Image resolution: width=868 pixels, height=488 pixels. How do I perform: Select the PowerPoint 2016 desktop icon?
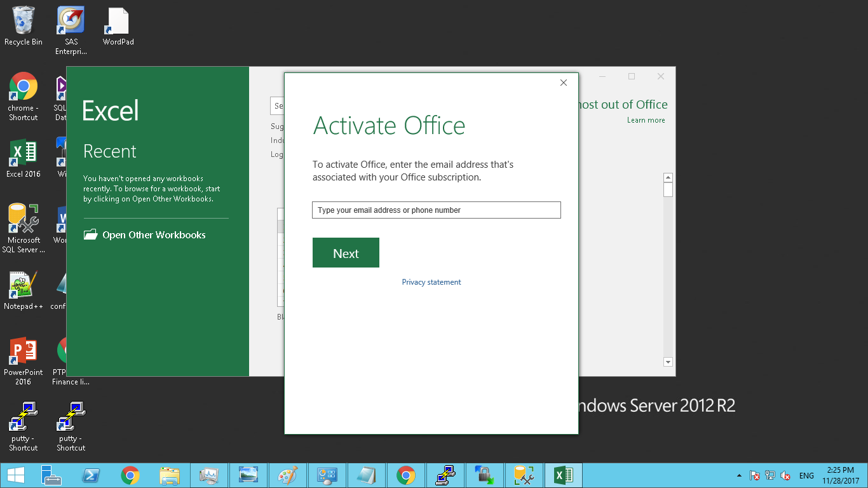pyautogui.click(x=24, y=356)
